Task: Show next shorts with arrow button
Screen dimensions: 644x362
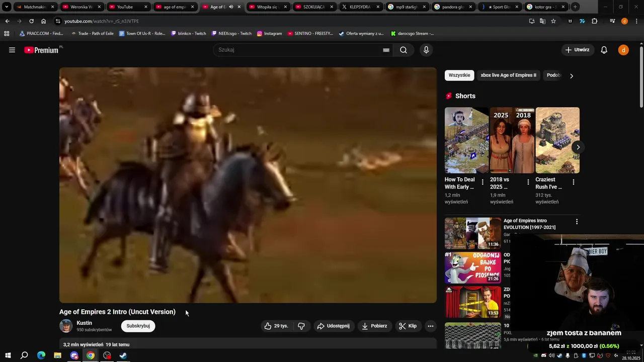Action: click(578, 147)
